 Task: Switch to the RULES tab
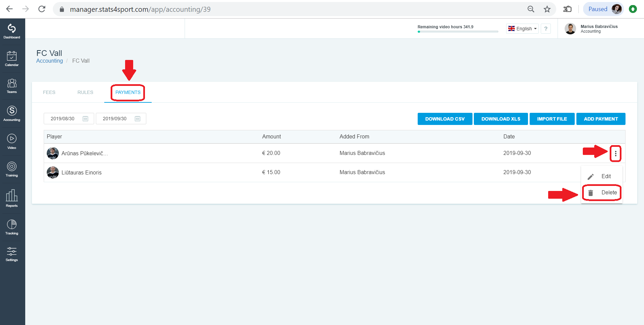point(85,92)
